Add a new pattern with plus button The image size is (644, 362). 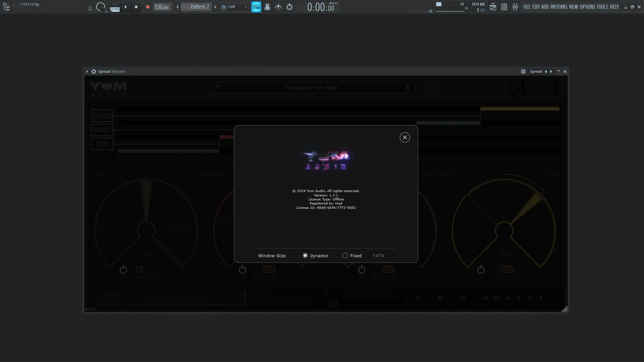[x=215, y=7]
